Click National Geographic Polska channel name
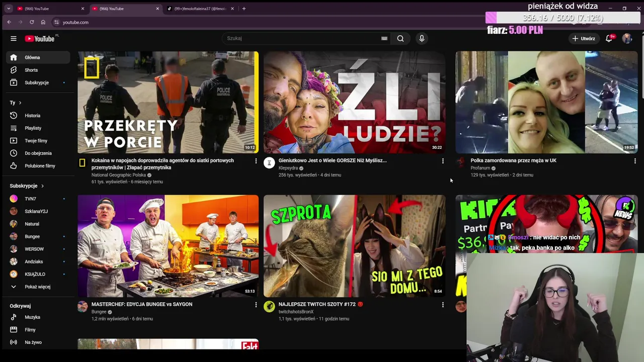Viewport: 644px width, 362px height. pyautogui.click(x=119, y=175)
